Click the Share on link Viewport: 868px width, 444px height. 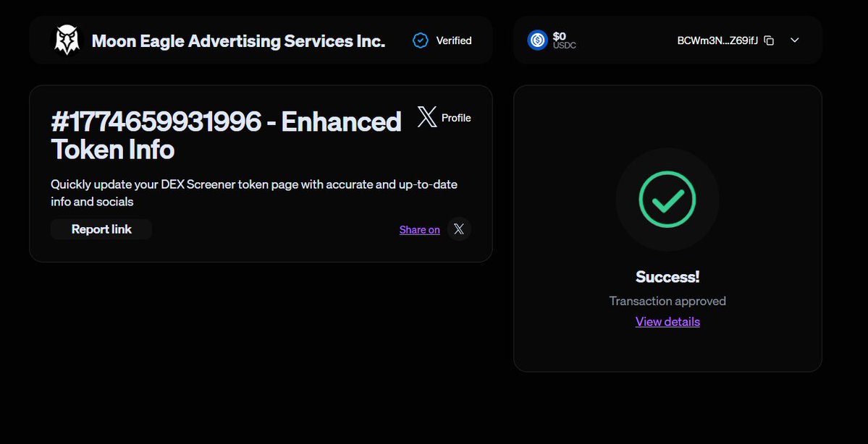420,229
